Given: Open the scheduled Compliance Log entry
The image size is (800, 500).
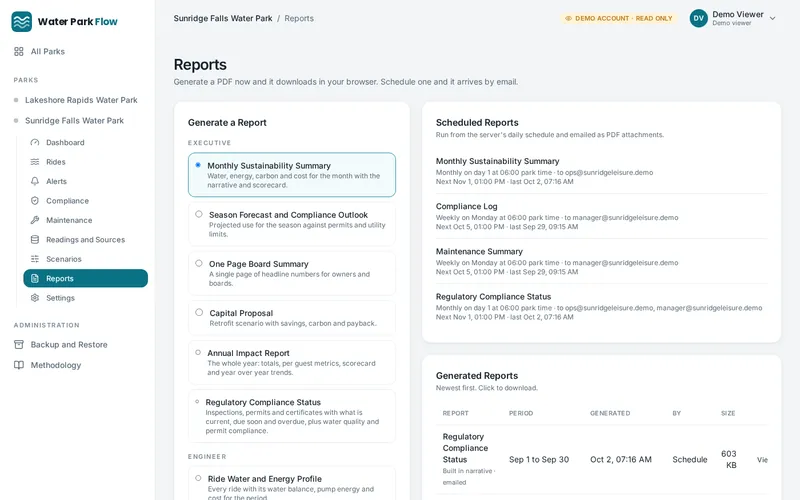Looking at the screenshot, I should (601, 216).
